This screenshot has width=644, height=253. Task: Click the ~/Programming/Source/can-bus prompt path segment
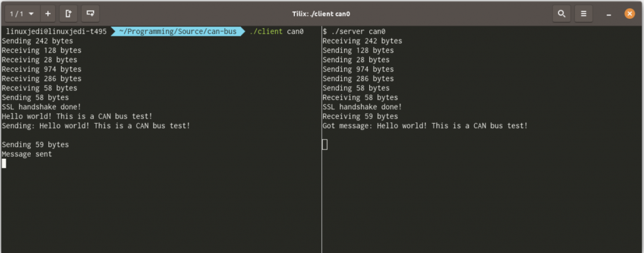177,31
